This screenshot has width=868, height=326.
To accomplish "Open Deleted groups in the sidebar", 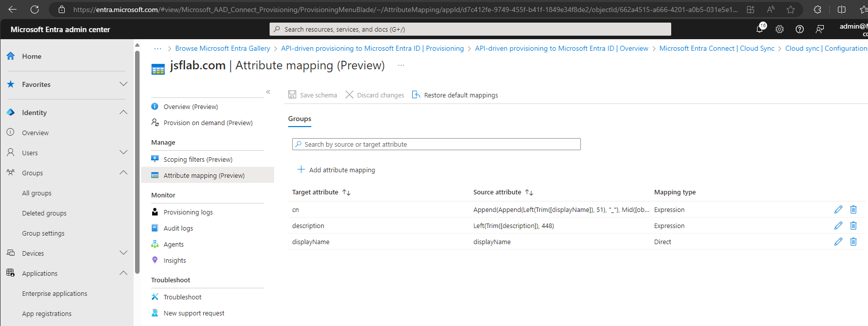I will coord(44,213).
